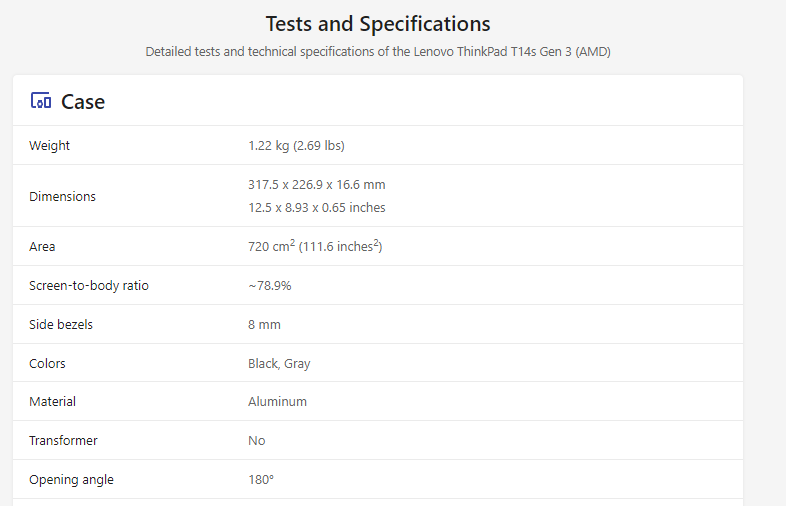Click the dimensions in inches value
Viewport: 786px width, 506px height.
[317, 208]
